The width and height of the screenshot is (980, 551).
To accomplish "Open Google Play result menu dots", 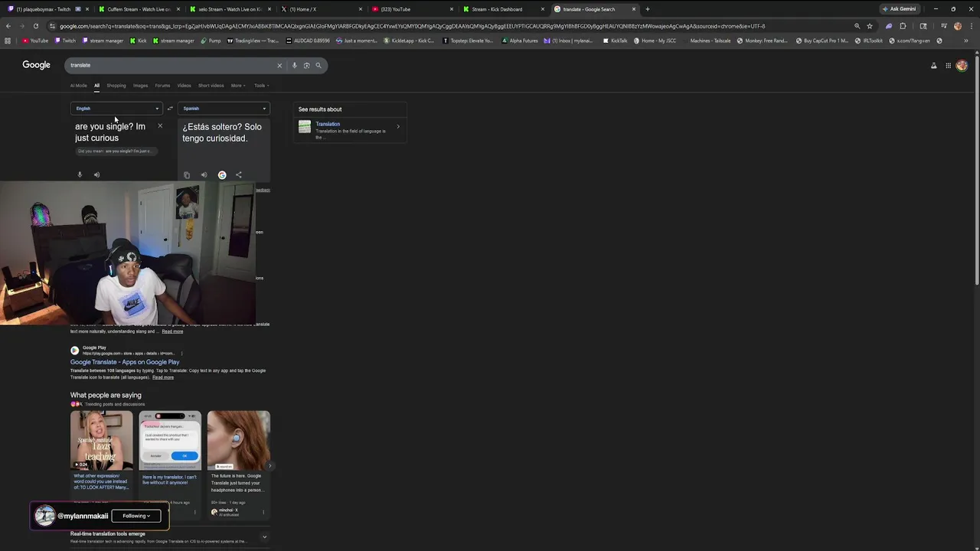I will [182, 354].
